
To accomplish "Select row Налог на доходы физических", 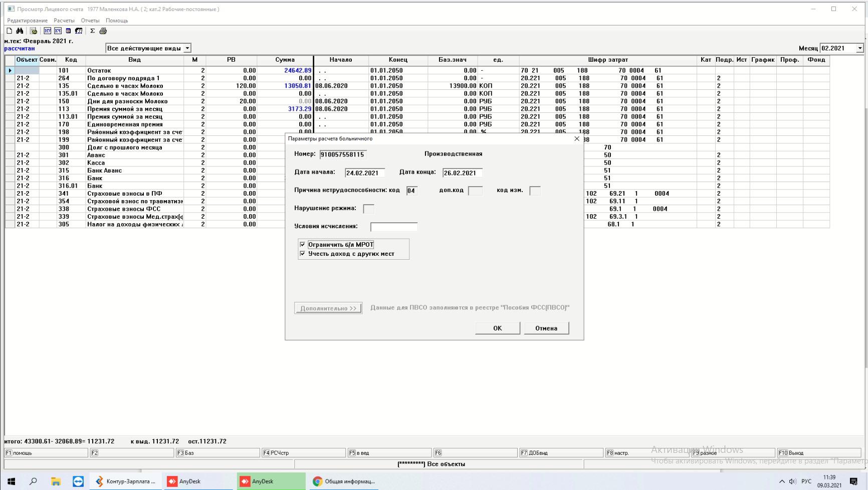I will pos(145,224).
